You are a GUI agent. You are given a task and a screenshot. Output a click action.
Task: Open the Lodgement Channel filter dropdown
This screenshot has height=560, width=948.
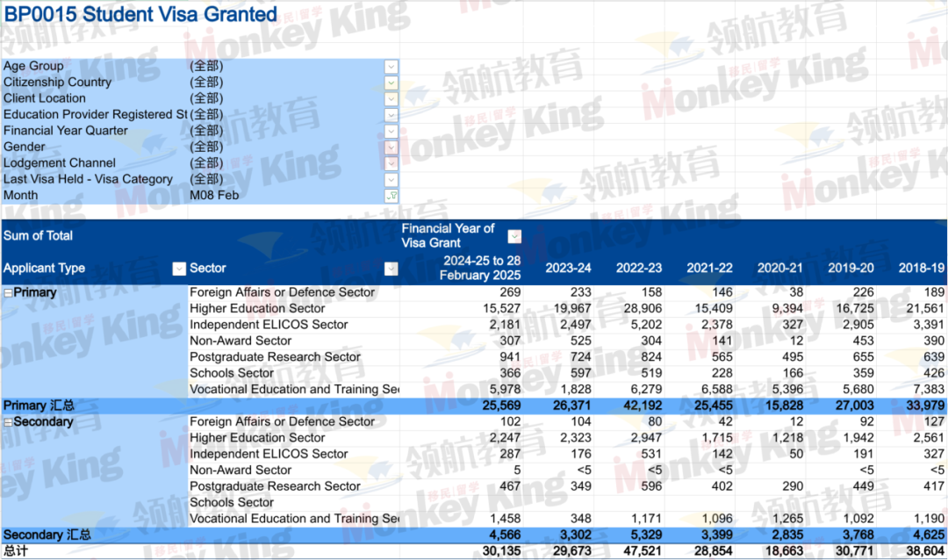click(x=391, y=163)
